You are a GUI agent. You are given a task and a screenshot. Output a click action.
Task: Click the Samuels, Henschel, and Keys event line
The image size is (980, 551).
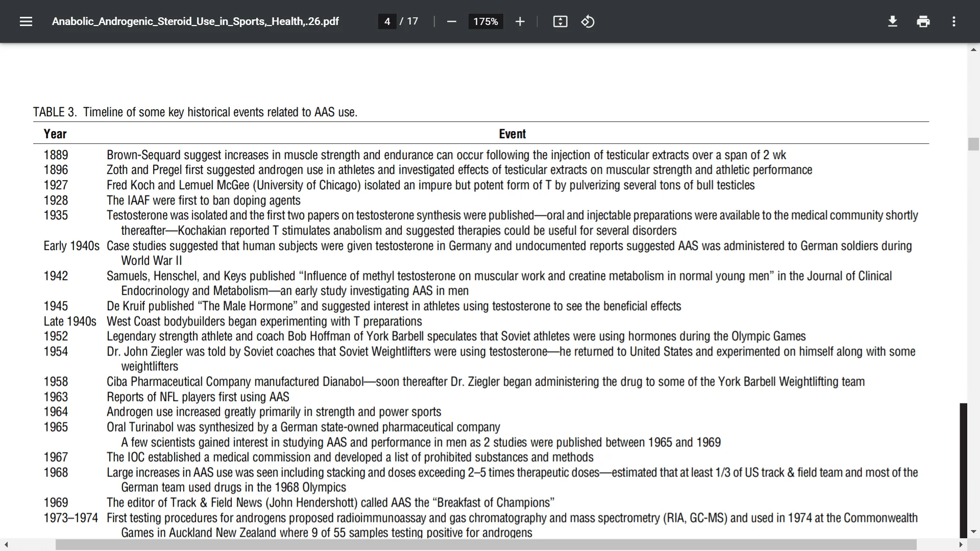[499, 276]
